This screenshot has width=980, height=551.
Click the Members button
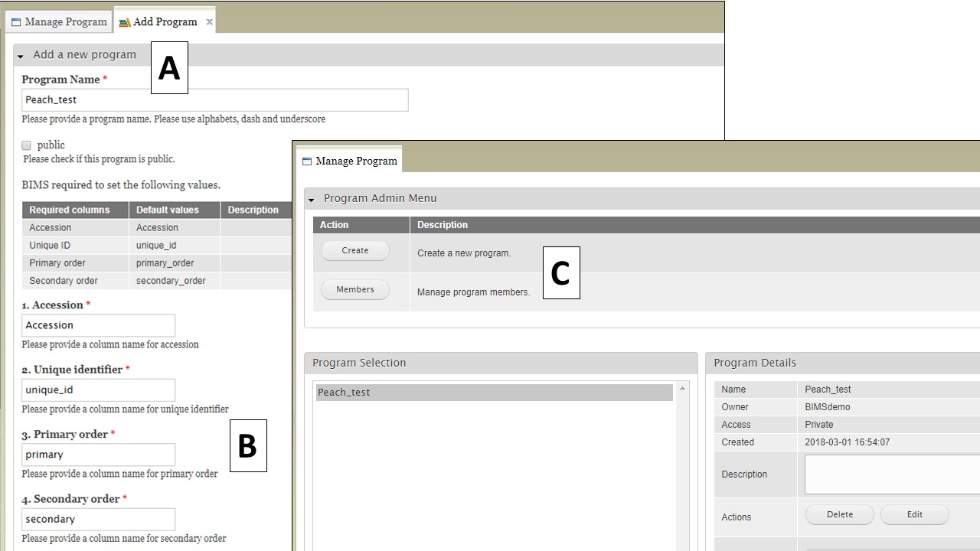coord(355,289)
